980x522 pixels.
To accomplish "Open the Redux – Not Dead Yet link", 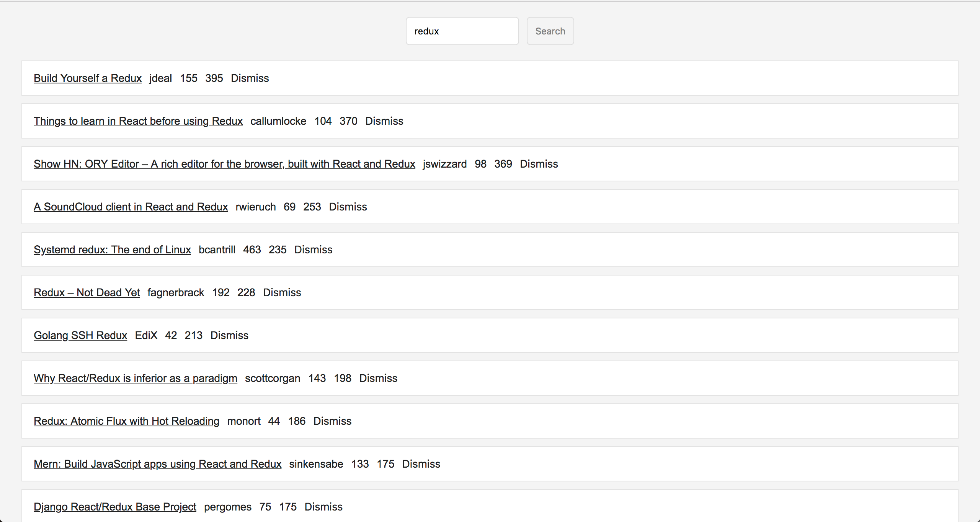I will [87, 292].
